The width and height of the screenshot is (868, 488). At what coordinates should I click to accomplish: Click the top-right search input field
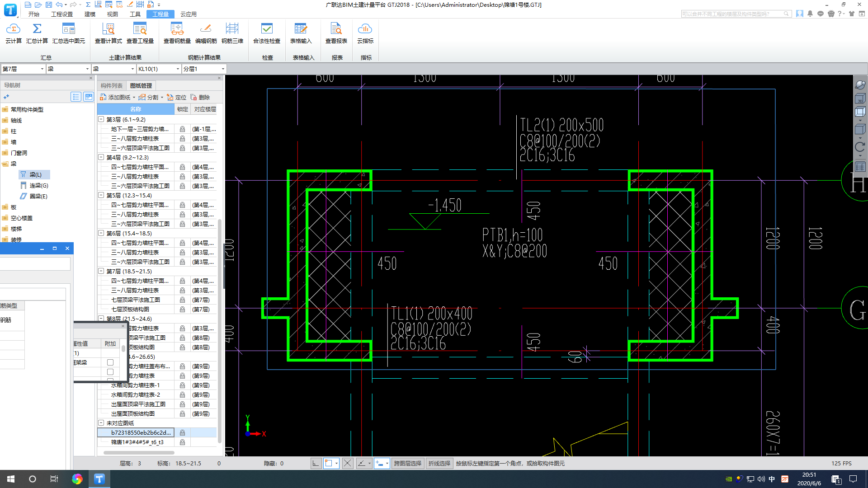[x=736, y=14]
